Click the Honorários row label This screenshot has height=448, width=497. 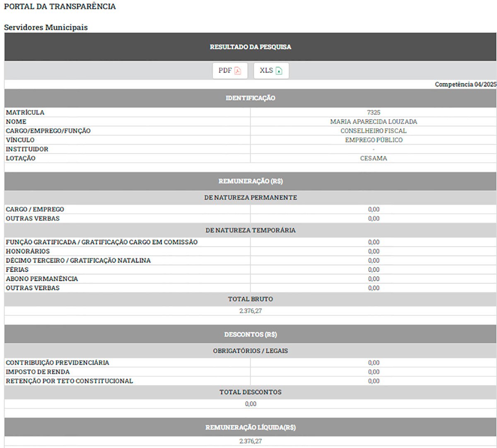pos(28,251)
